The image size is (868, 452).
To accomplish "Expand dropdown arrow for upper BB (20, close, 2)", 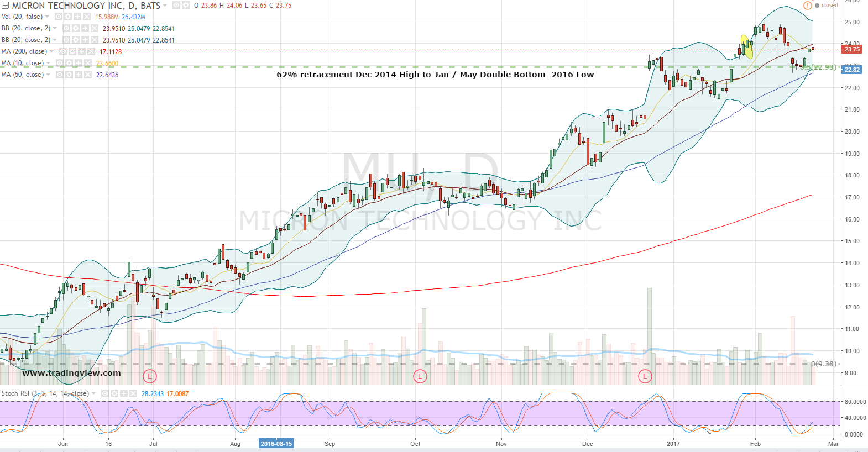I will [55, 29].
